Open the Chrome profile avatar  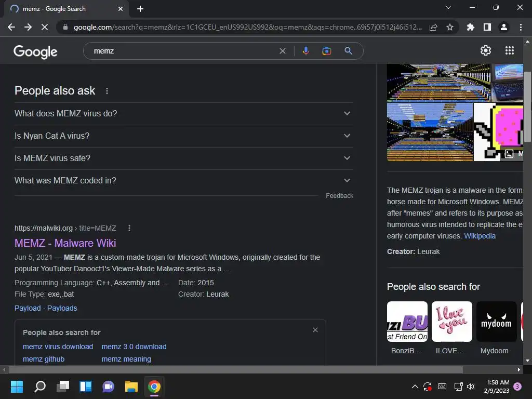click(504, 27)
